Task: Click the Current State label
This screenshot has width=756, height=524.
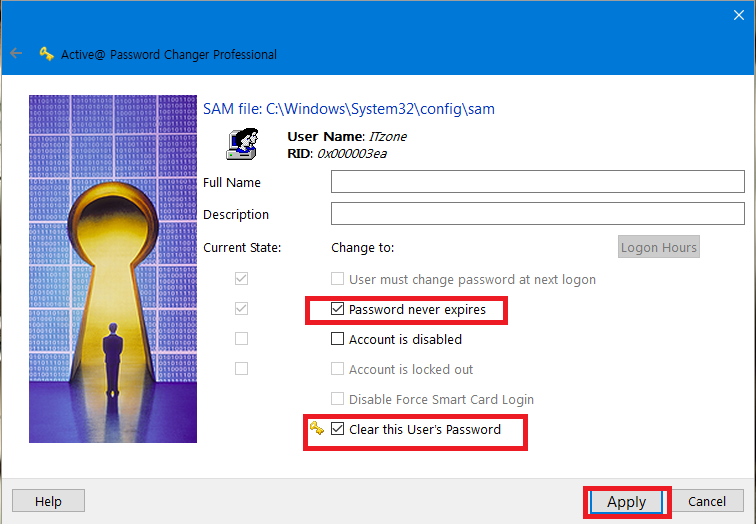Action: 242,247
